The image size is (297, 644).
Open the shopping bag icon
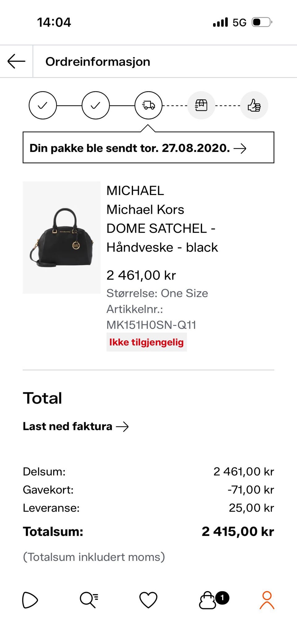tap(208, 600)
